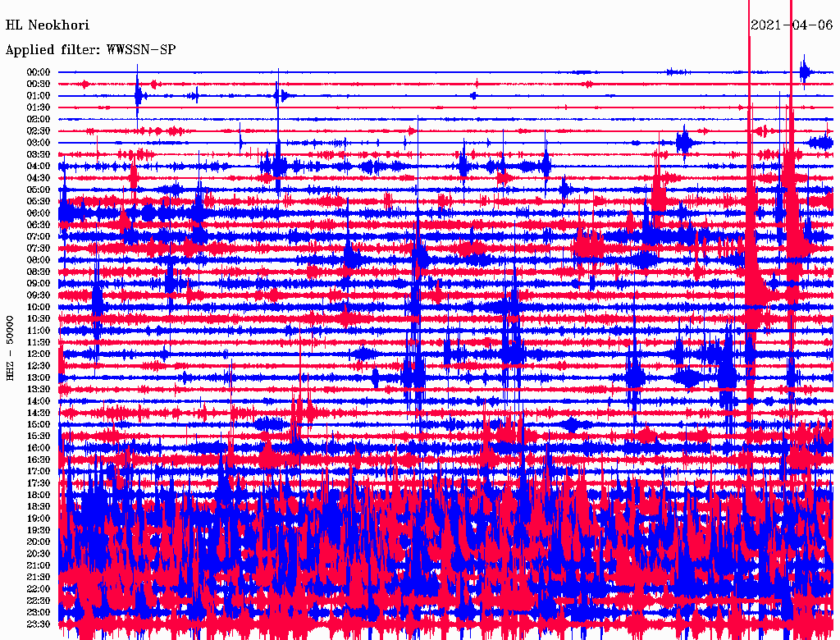
Task: Select the 16:00 time label
Action: (x=39, y=448)
